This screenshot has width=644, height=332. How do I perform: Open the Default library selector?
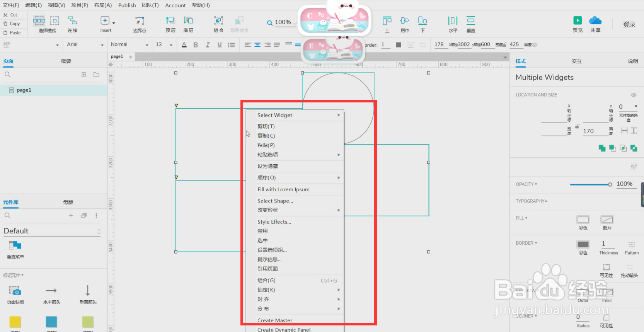point(52,231)
